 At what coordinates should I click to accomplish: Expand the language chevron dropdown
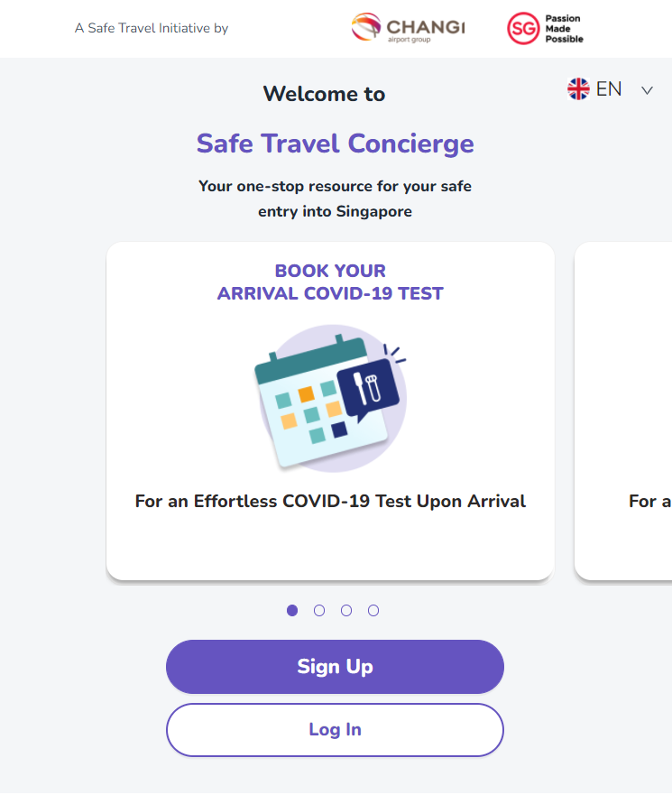coord(647,90)
